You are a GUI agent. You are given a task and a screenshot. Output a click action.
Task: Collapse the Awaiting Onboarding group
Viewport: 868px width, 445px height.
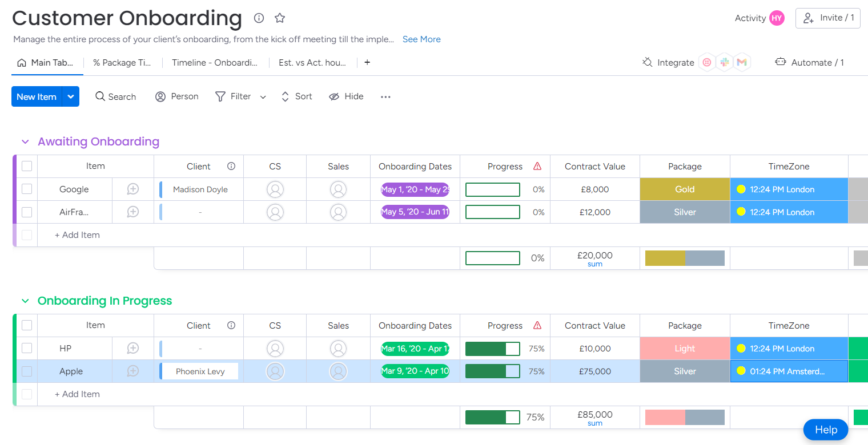[25, 141]
